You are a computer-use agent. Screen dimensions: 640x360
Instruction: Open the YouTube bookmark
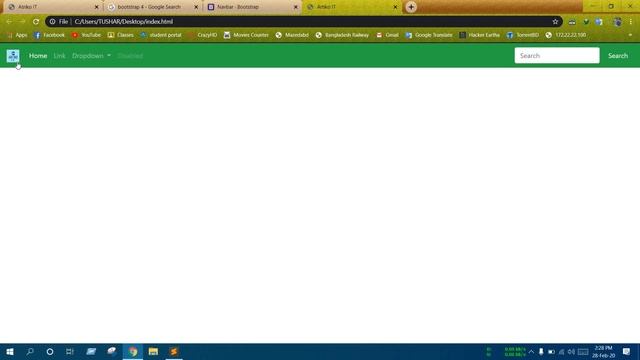click(86, 35)
